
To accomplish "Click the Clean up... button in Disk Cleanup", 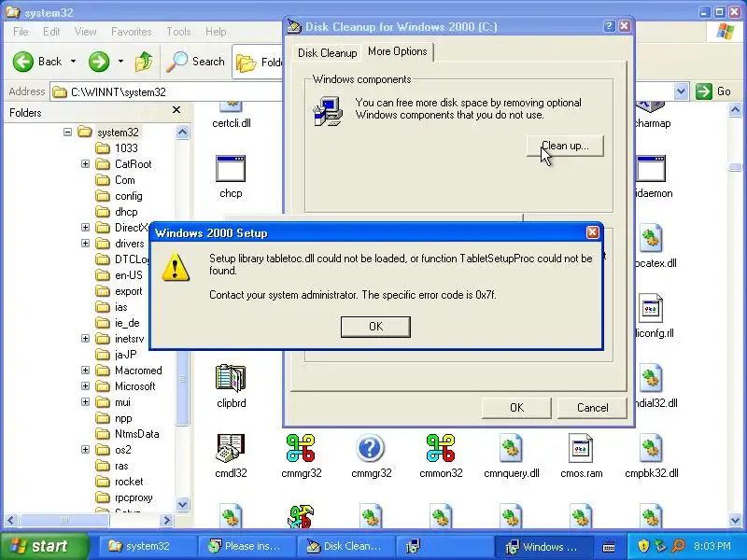I will [565, 146].
